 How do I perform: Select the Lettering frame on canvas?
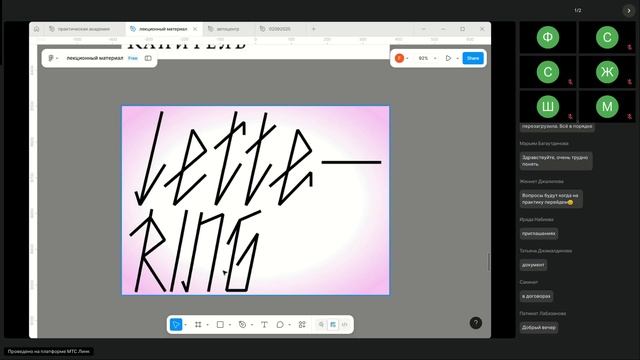pos(256,200)
